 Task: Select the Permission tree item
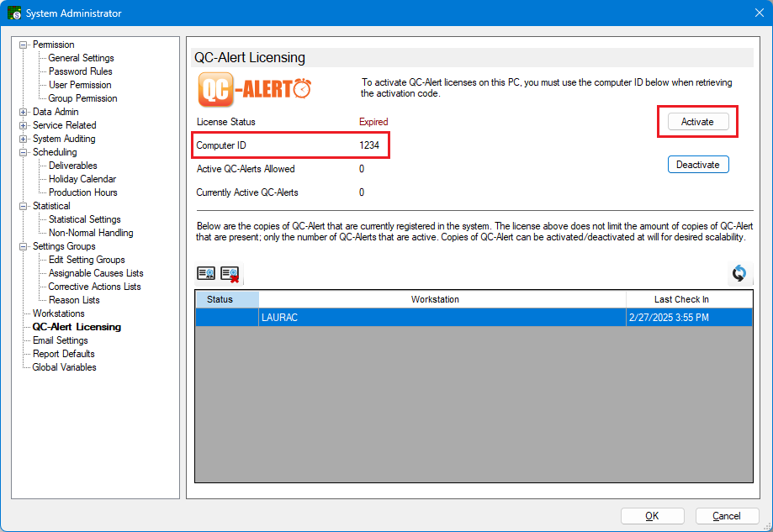pos(53,45)
